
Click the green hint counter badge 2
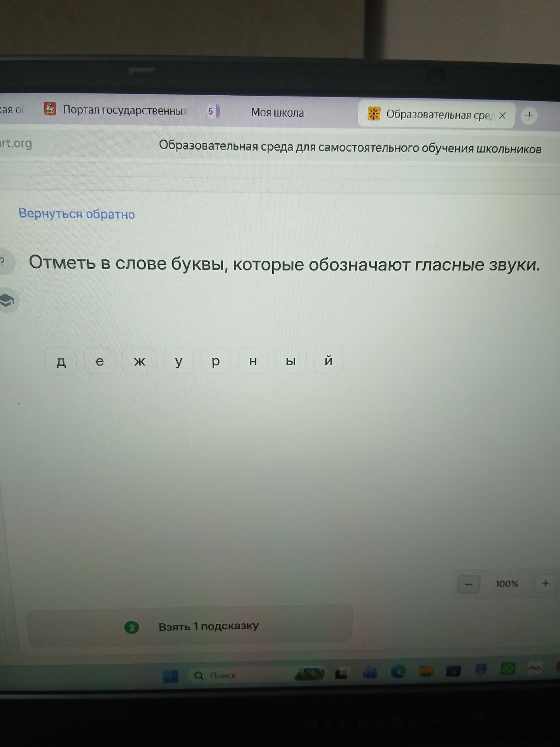132,627
